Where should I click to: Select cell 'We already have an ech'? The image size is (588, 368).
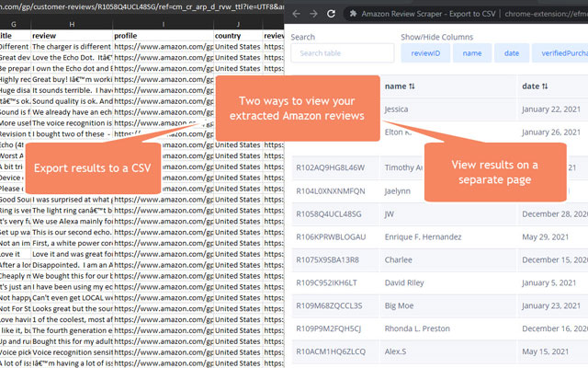pos(72,112)
